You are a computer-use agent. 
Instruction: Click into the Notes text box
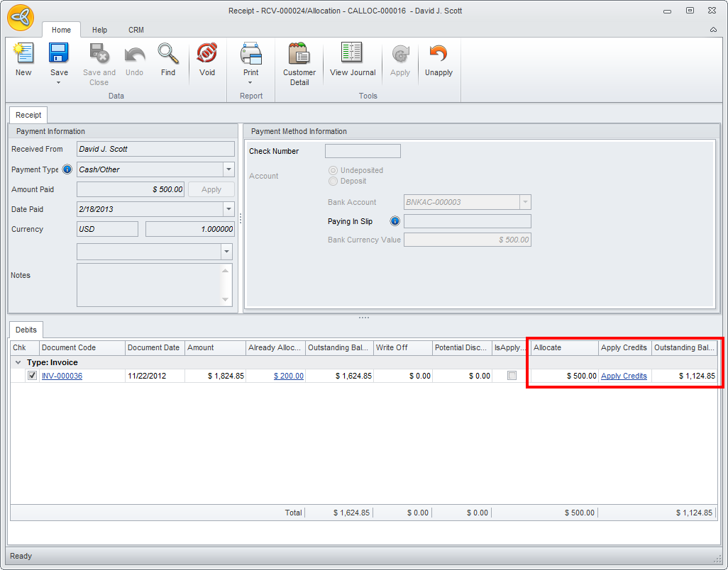[x=149, y=285]
